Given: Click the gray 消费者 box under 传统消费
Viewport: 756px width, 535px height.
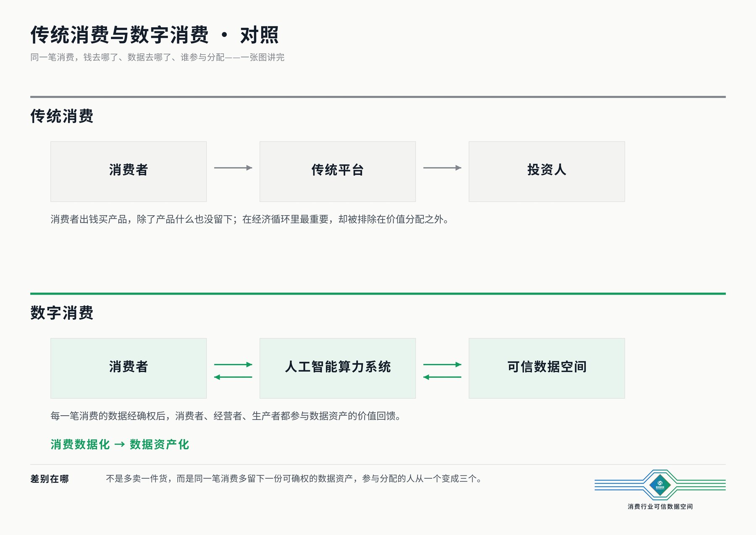Looking at the screenshot, I should click(x=129, y=171).
